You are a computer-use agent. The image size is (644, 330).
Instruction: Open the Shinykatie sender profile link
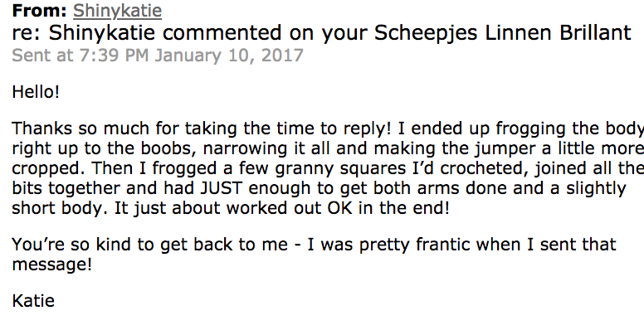tap(118, 11)
